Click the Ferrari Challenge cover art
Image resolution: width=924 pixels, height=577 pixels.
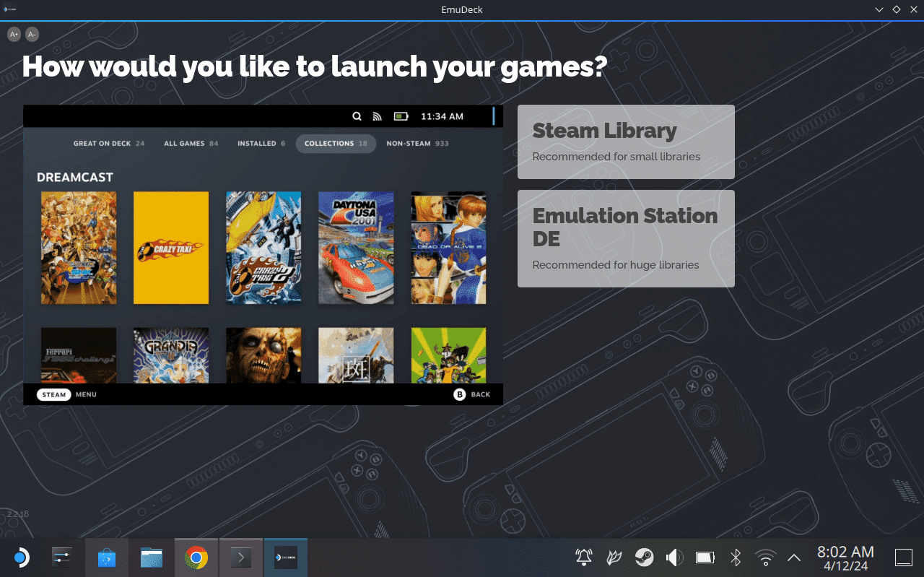click(x=79, y=355)
